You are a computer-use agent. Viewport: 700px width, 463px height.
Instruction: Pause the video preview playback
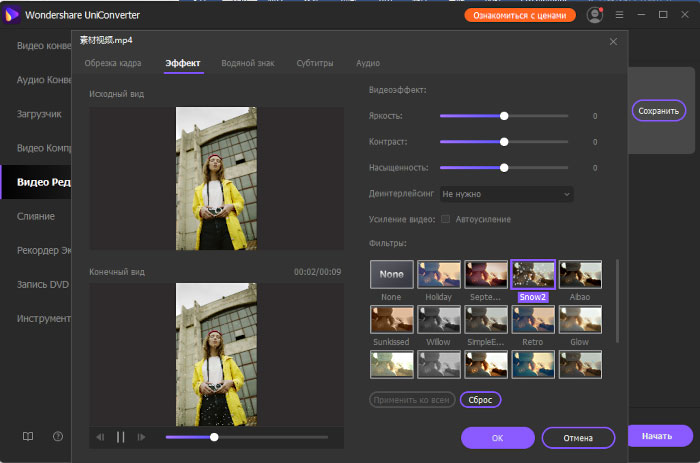[x=121, y=437]
